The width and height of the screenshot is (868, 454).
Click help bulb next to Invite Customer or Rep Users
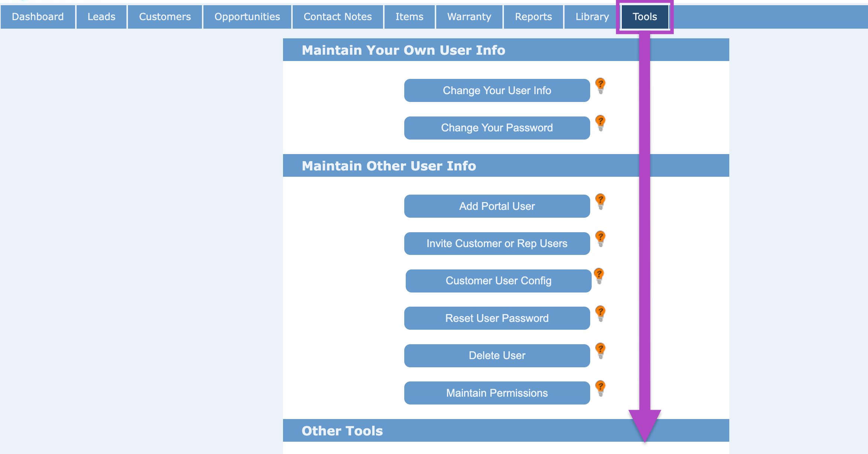click(600, 238)
